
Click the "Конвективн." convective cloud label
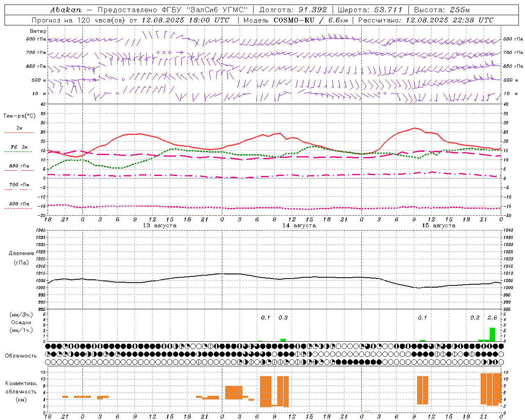coord(21,383)
